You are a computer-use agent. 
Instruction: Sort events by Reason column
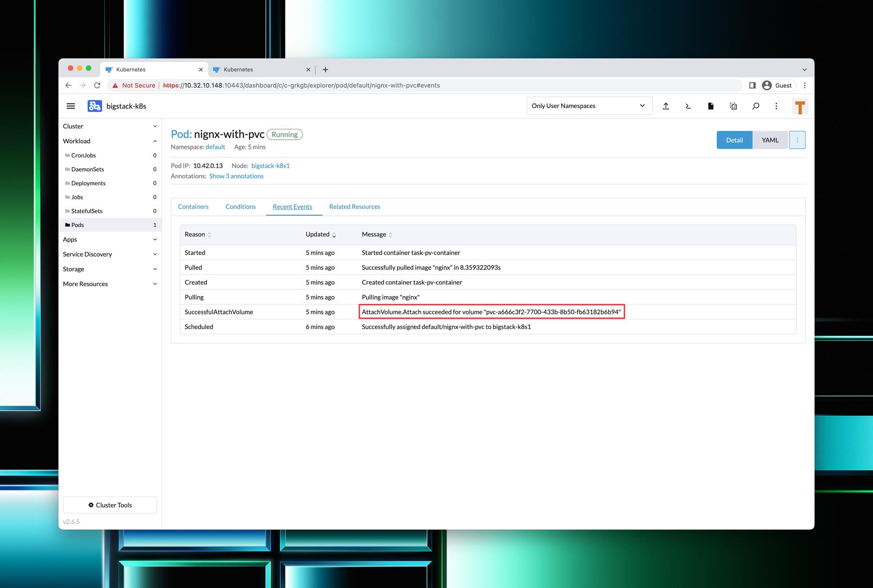click(198, 235)
